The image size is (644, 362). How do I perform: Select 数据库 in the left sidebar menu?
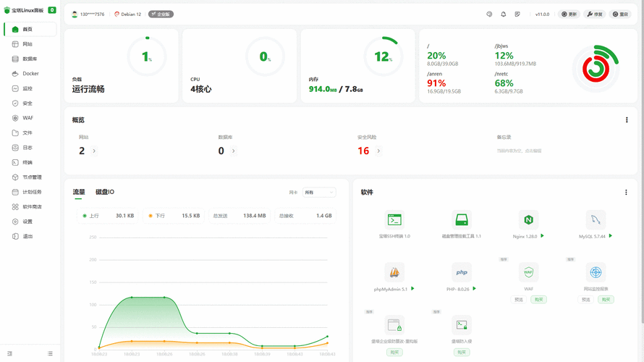tap(30, 59)
